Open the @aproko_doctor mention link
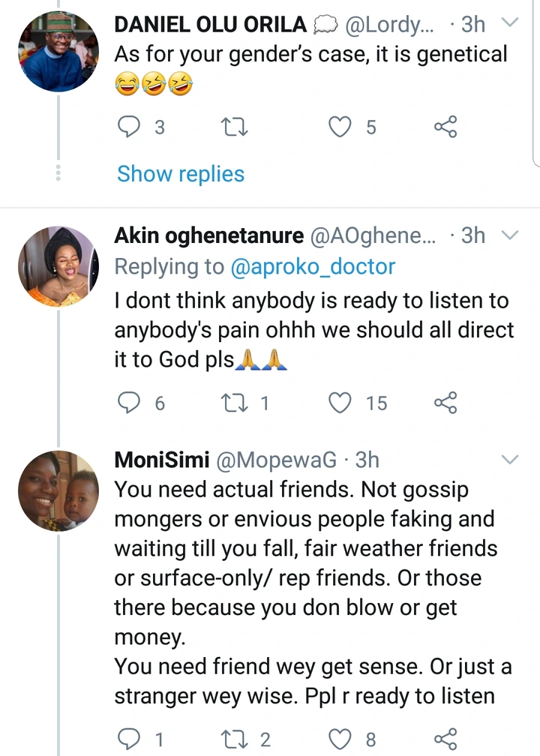Screen dimensions: 540x756 pos(313,267)
